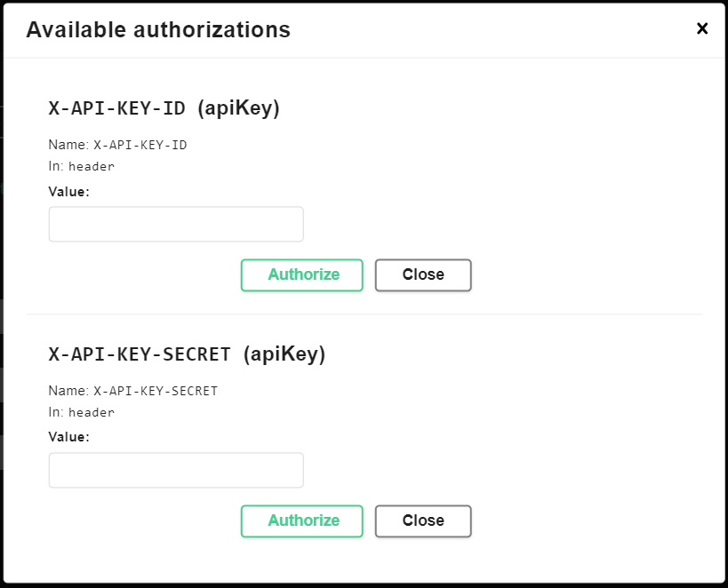728x588 pixels.
Task: Click "In: header" text under X-API-KEY-SECRET
Action: pos(81,412)
